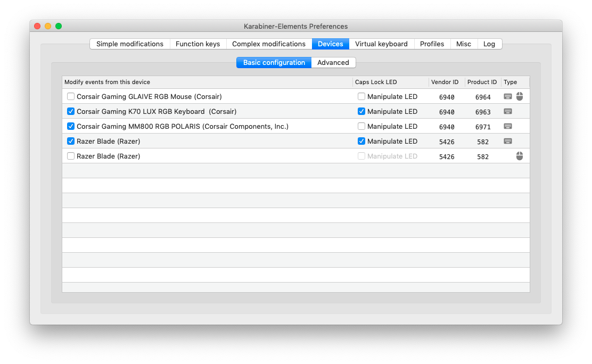Screen dimensions: 592x364
Task: Click keyboard icon in K70 LUX row
Action: coord(508,111)
